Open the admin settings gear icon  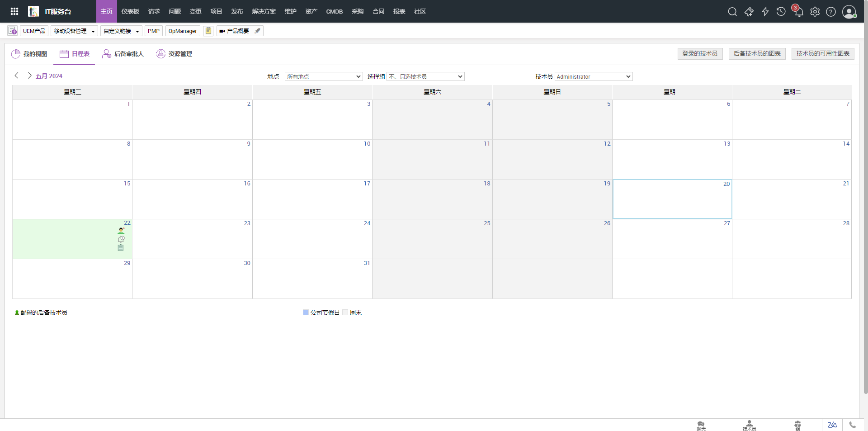(815, 12)
